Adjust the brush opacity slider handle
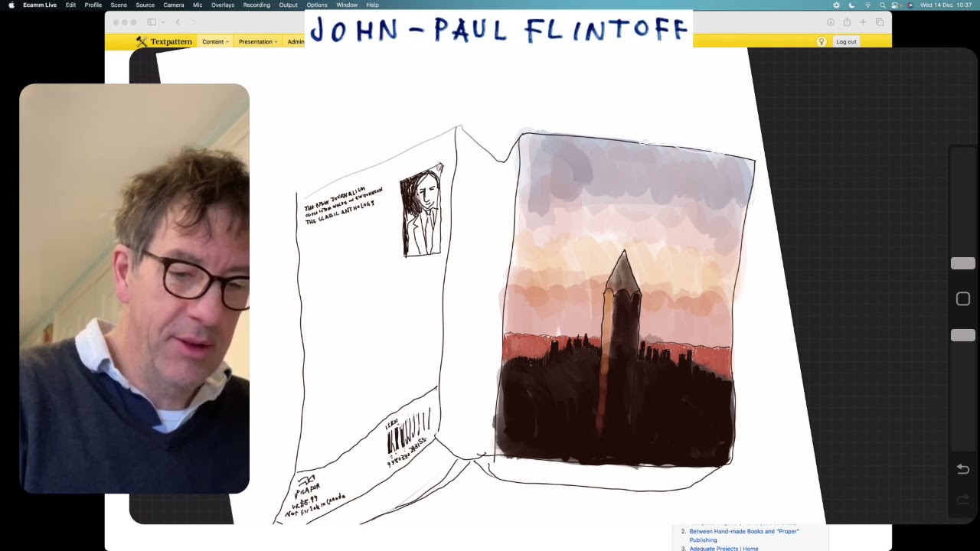 tap(962, 335)
